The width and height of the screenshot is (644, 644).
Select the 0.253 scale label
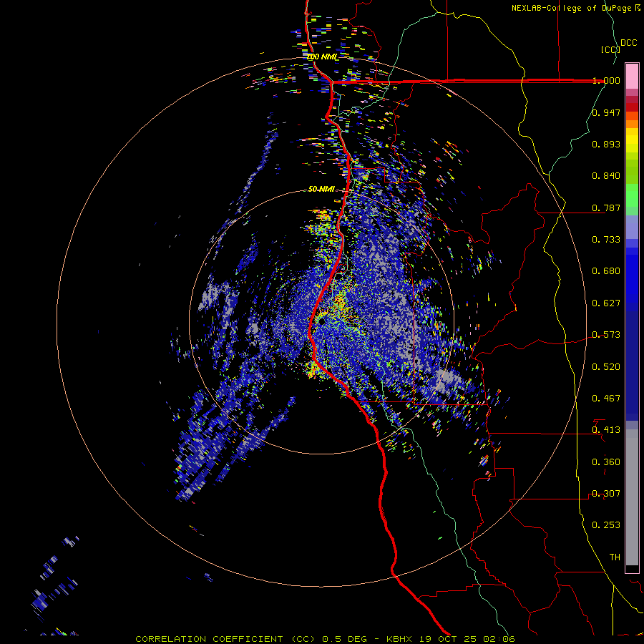click(x=606, y=525)
